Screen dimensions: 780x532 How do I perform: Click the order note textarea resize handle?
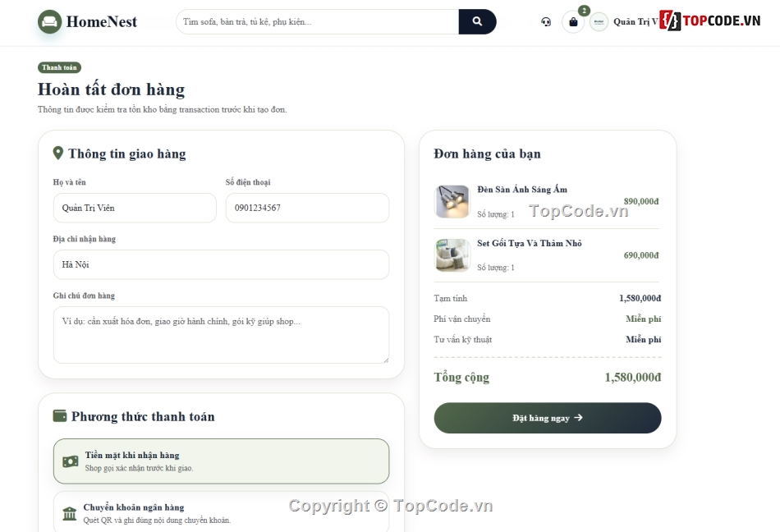tap(386, 360)
